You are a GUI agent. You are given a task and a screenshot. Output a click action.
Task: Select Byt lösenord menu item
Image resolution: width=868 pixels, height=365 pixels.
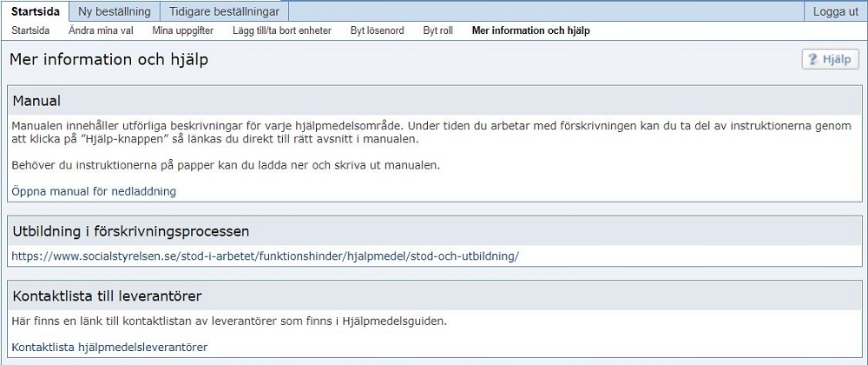(x=377, y=31)
